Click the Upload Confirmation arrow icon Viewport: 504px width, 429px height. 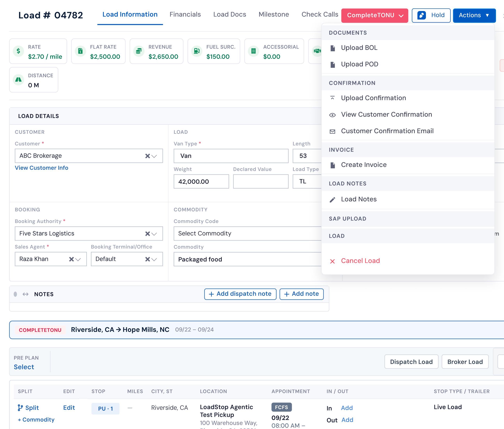(x=332, y=98)
